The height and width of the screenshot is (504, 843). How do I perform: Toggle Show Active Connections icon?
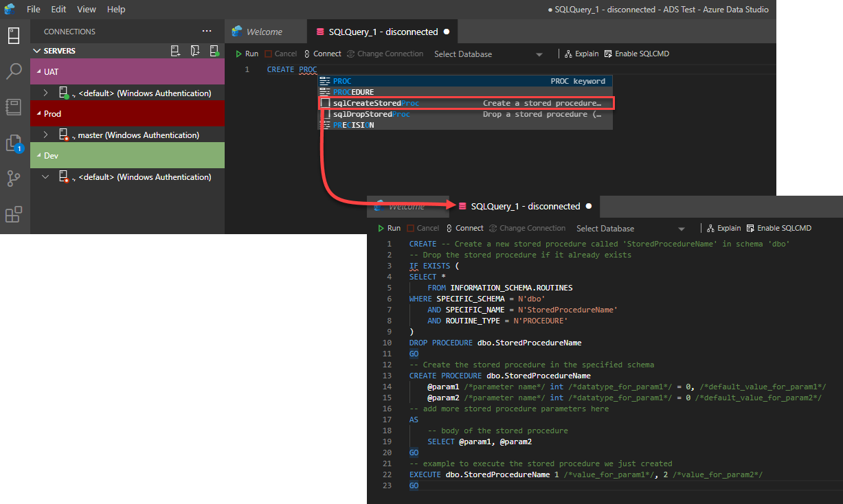tap(214, 51)
